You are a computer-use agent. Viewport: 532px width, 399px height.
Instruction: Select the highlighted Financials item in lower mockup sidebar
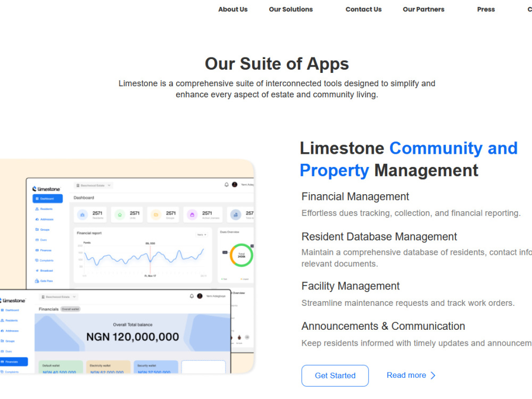click(x=14, y=362)
